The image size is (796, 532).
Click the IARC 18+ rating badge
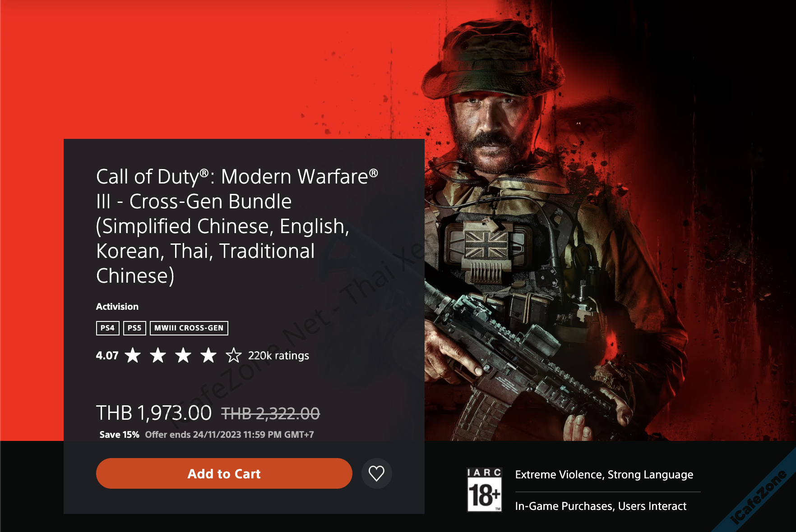[x=485, y=490]
